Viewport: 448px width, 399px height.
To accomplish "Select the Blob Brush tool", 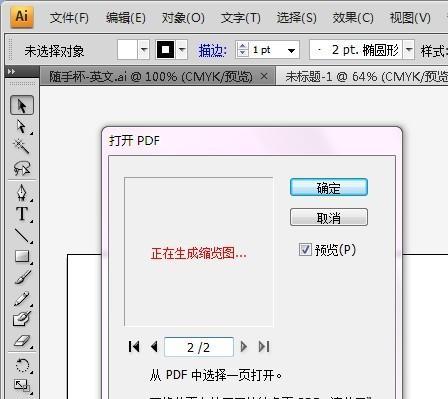I will click(x=22, y=319).
